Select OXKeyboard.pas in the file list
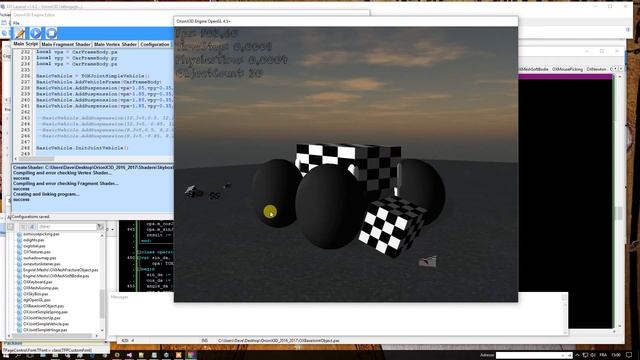 coord(38,282)
